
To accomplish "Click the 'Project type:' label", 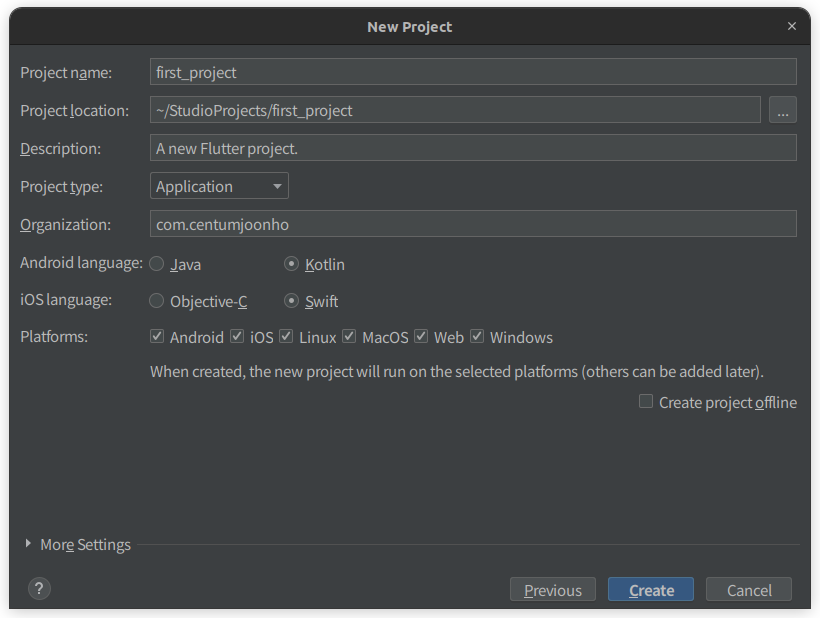I will pos(61,187).
